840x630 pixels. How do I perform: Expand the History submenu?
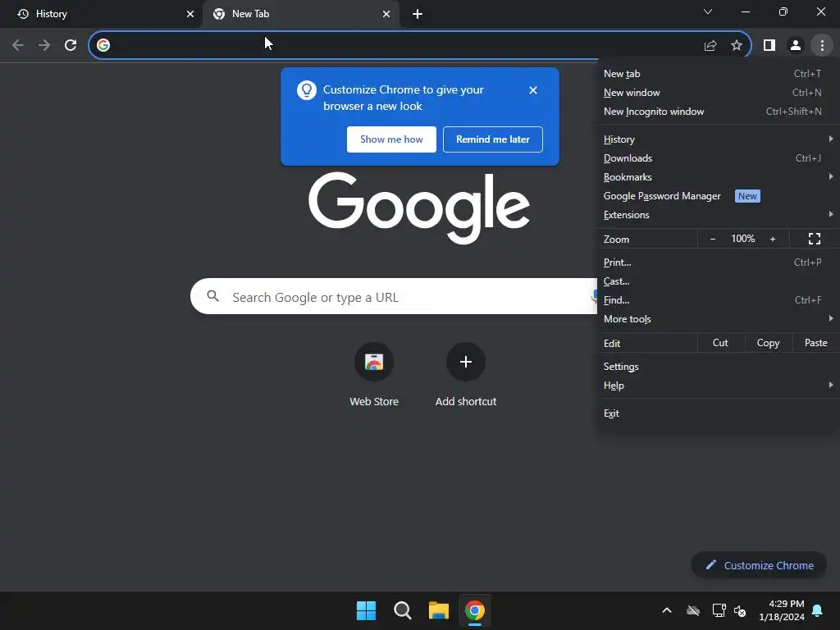[718, 139]
